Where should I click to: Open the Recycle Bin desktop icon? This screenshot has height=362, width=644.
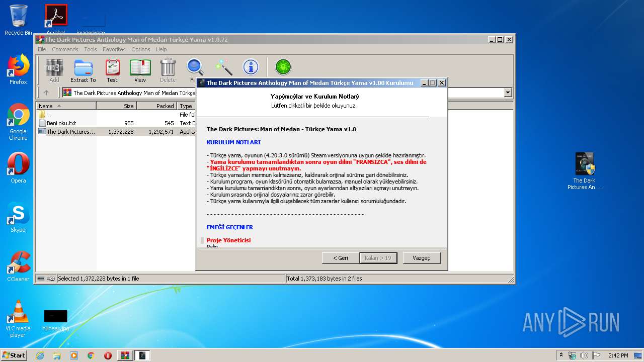(18, 20)
